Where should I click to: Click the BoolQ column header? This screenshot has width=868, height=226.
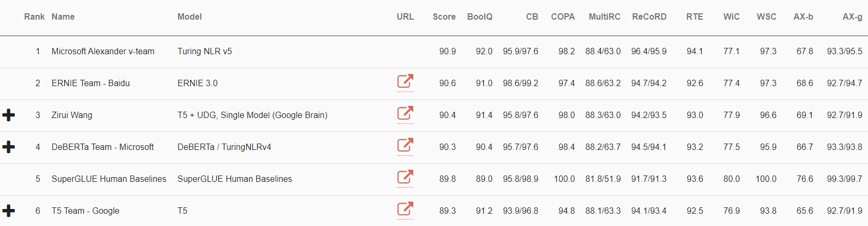coord(480,17)
